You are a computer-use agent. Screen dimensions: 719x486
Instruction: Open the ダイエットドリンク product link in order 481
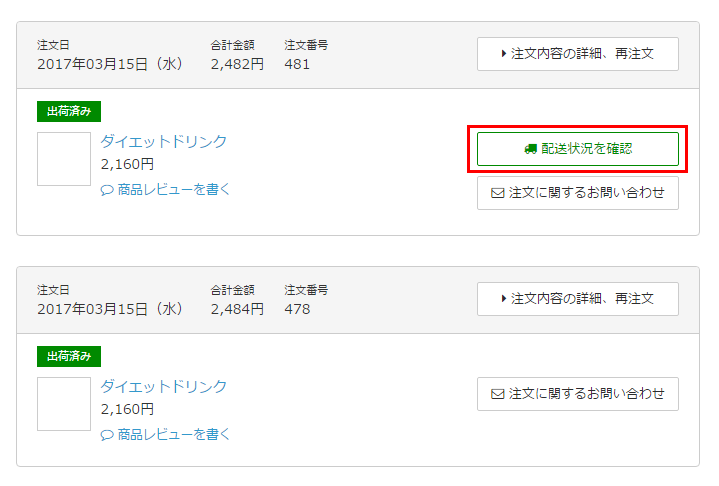[163, 142]
